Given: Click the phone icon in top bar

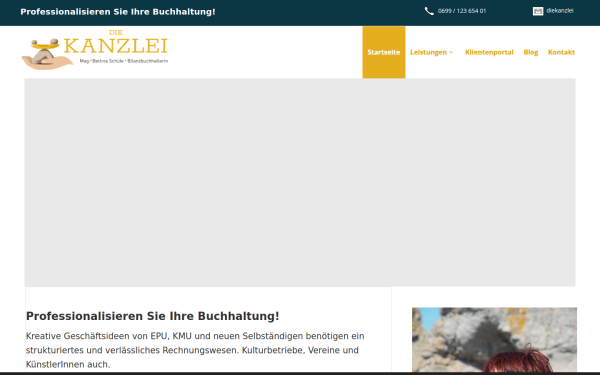Looking at the screenshot, I should coord(429,11).
